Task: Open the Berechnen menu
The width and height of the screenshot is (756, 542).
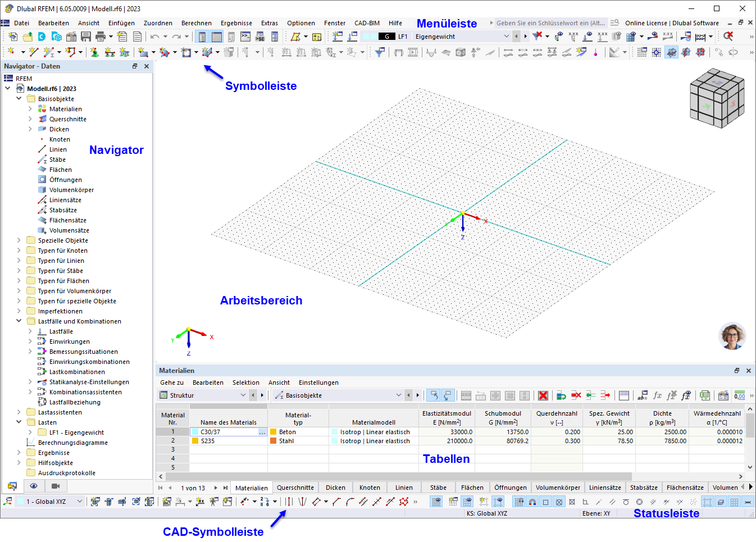Action: [x=196, y=23]
